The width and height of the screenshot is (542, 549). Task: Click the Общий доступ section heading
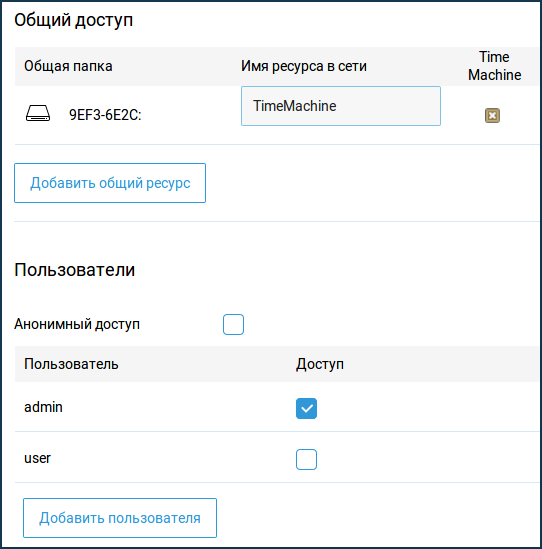click(74, 20)
